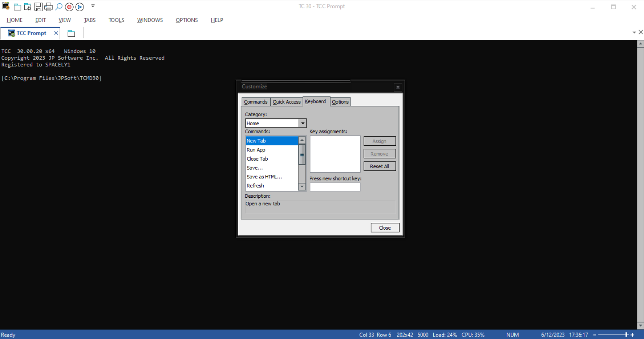Image resolution: width=644 pixels, height=339 pixels.
Task: Click the zoom in plus in status bar
Action: coord(632,335)
